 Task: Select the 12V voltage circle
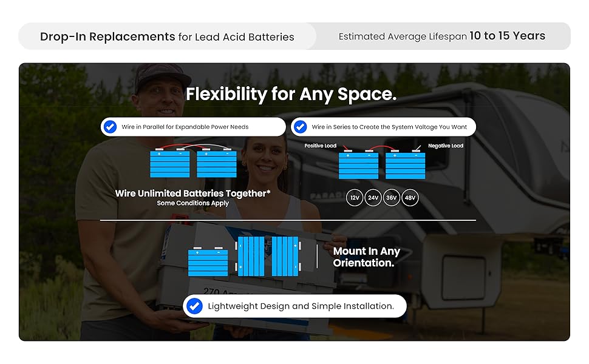pos(355,198)
